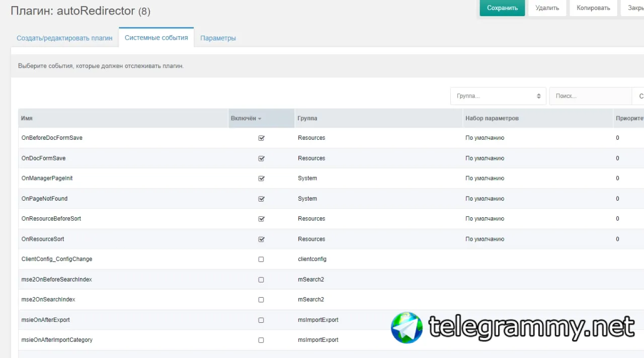Open the Группа... filter dropdown
The image size is (644, 358).
point(498,96)
